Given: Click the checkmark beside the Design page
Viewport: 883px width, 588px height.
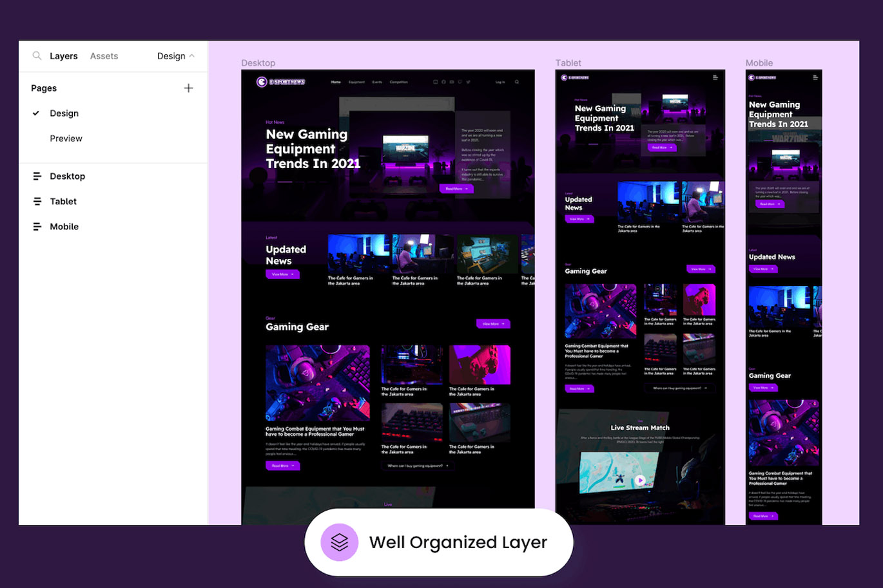Looking at the screenshot, I should (x=36, y=113).
